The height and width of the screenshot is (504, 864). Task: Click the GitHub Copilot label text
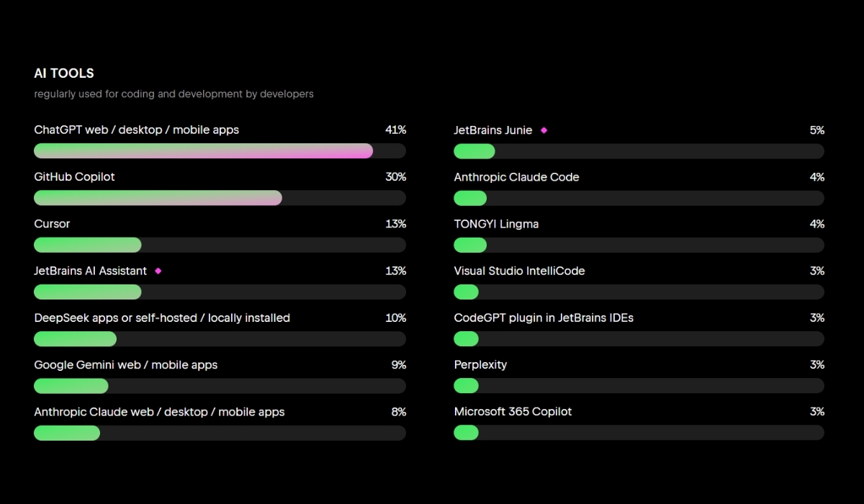74,177
